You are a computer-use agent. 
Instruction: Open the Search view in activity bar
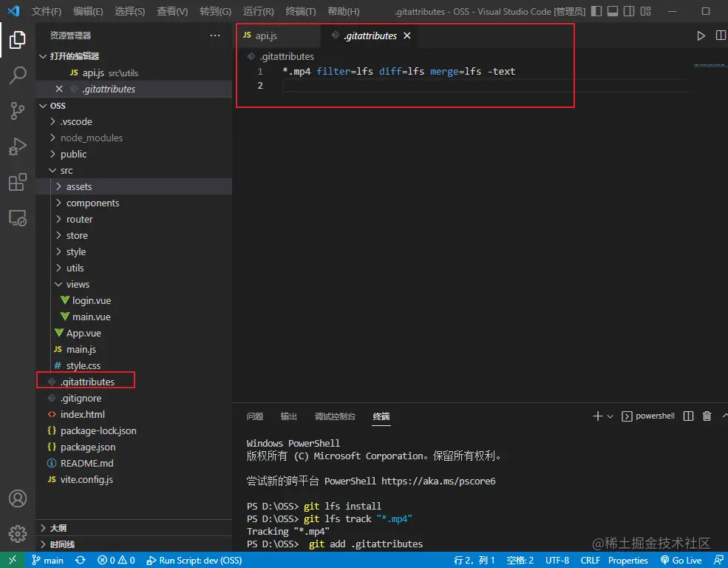point(17,75)
